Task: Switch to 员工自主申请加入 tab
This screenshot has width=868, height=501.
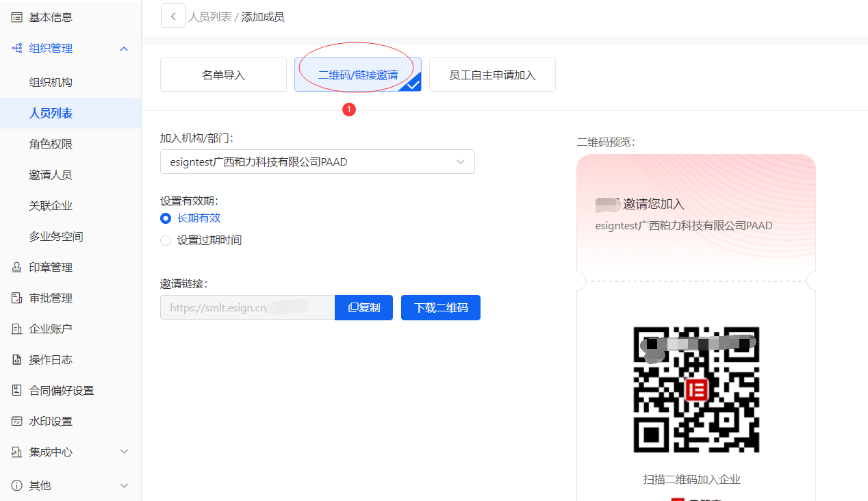Action: (x=492, y=75)
